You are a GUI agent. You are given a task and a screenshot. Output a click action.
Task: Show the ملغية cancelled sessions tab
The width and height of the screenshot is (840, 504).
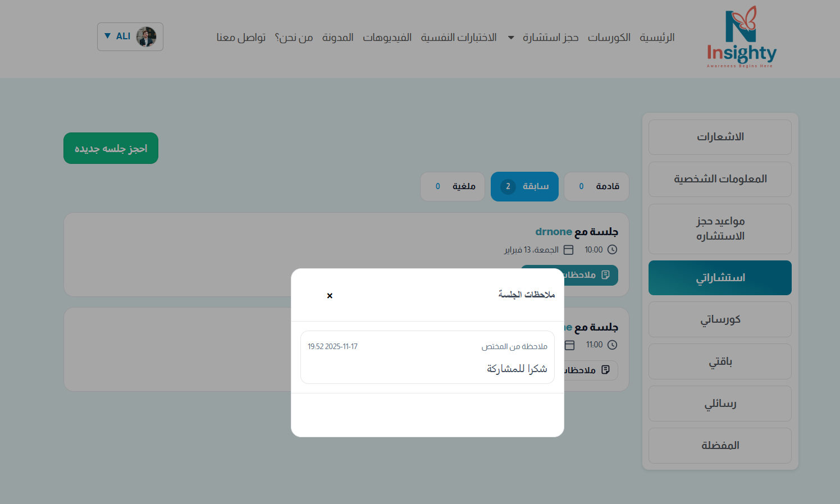[453, 186]
